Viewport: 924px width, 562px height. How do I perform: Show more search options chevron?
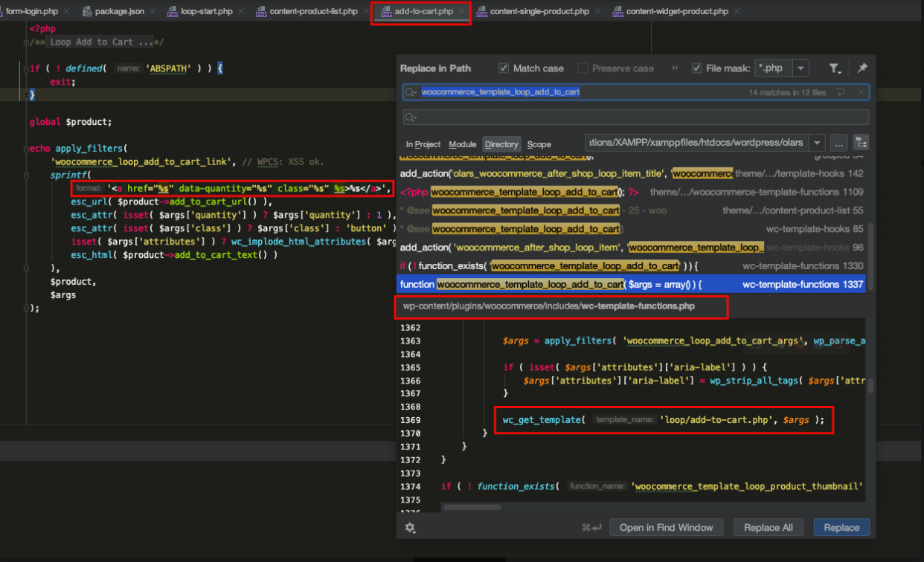pyautogui.click(x=675, y=68)
